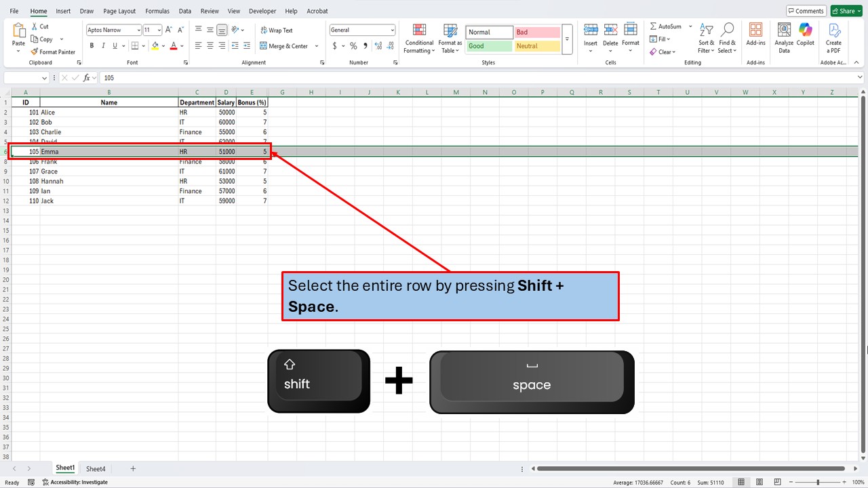Image resolution: width=868 pixels, height=488 pixels.
Task: Apply Percent Style formatting
Action: click(x=353, y=46)
